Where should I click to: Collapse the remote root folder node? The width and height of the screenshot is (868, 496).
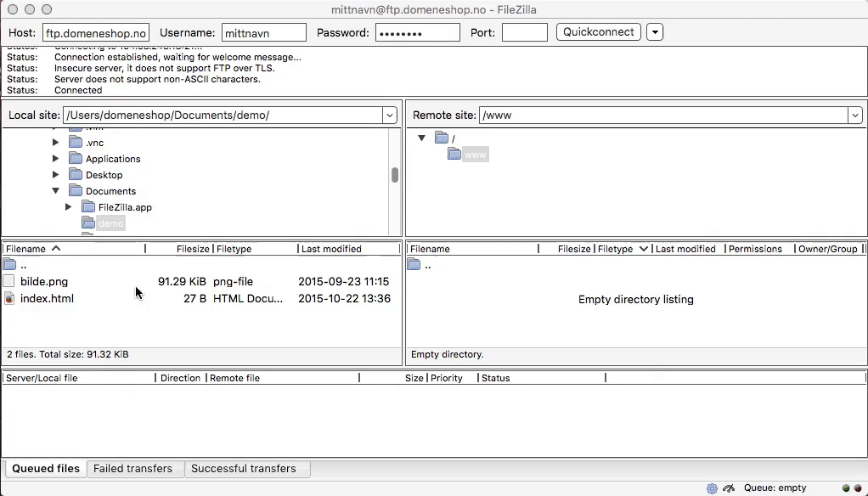pos(422,138)
